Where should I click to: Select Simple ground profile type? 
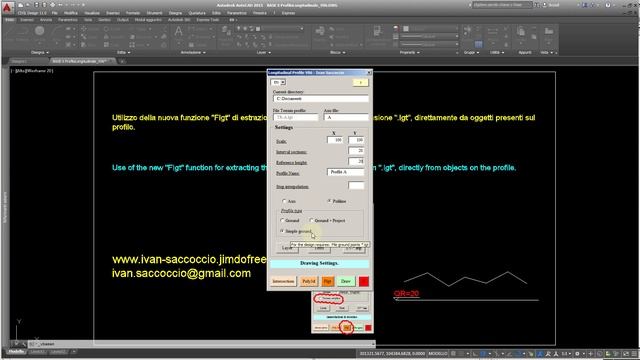point(282,231)
